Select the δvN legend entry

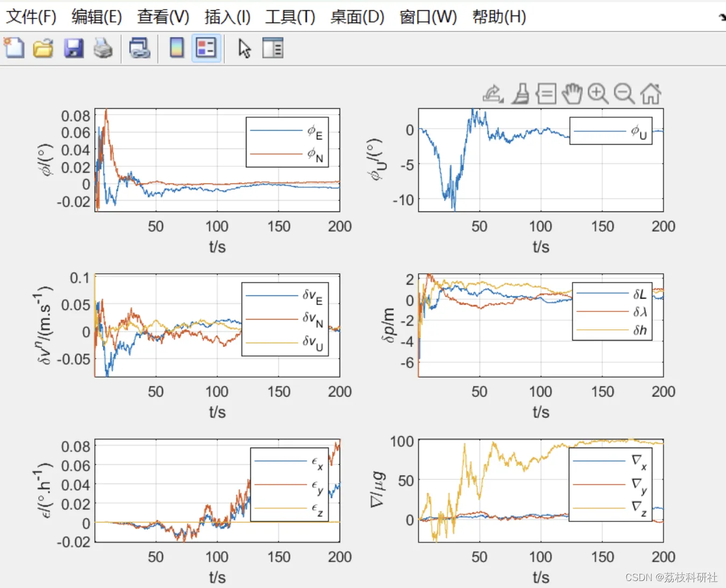284,319
